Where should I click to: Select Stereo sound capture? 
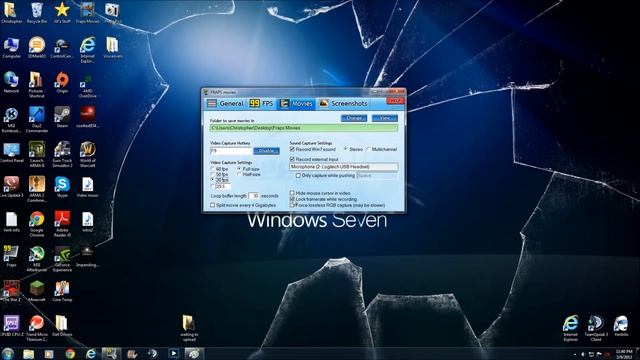coord(345,149)
